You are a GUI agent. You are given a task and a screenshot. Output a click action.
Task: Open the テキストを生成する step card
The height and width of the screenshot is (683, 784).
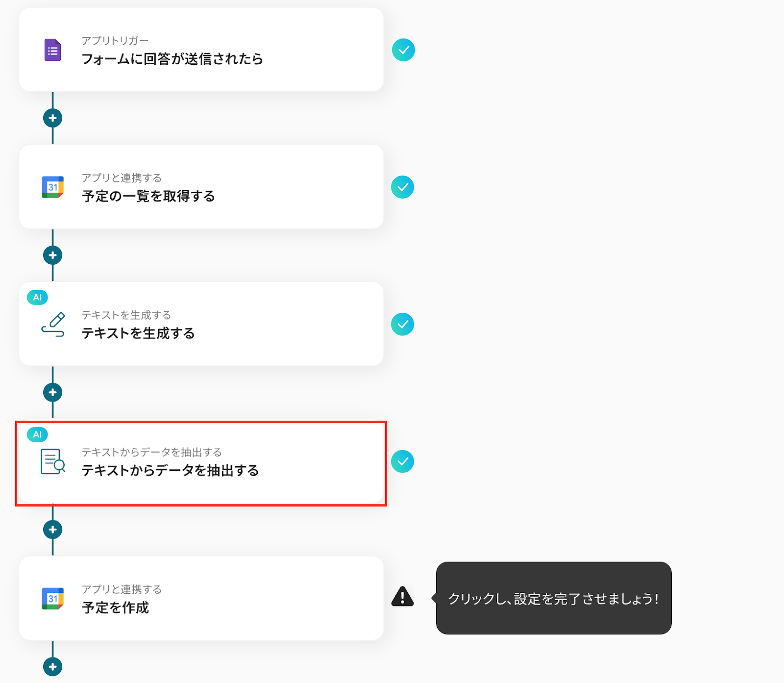coord(201,324)
